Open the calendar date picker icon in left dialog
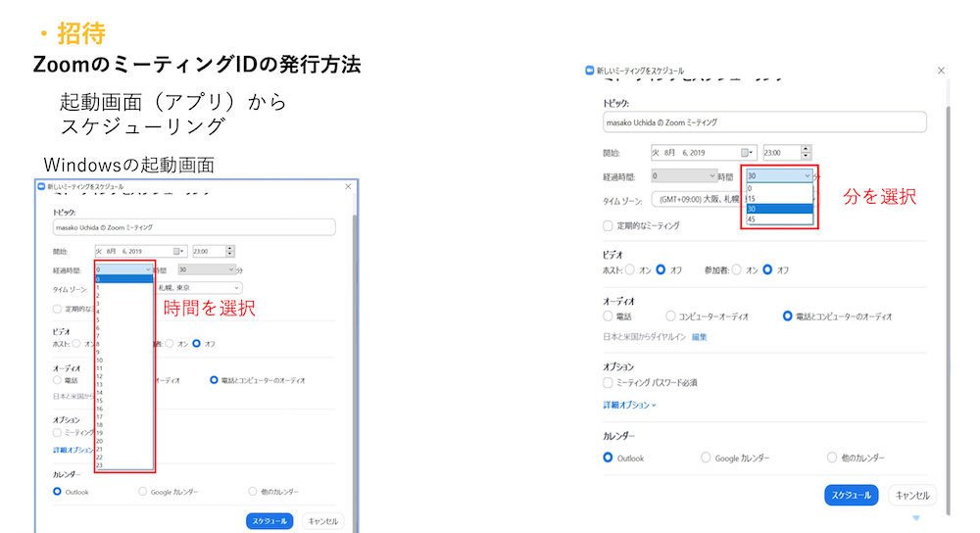980x533 pixels. coord(176,251)
